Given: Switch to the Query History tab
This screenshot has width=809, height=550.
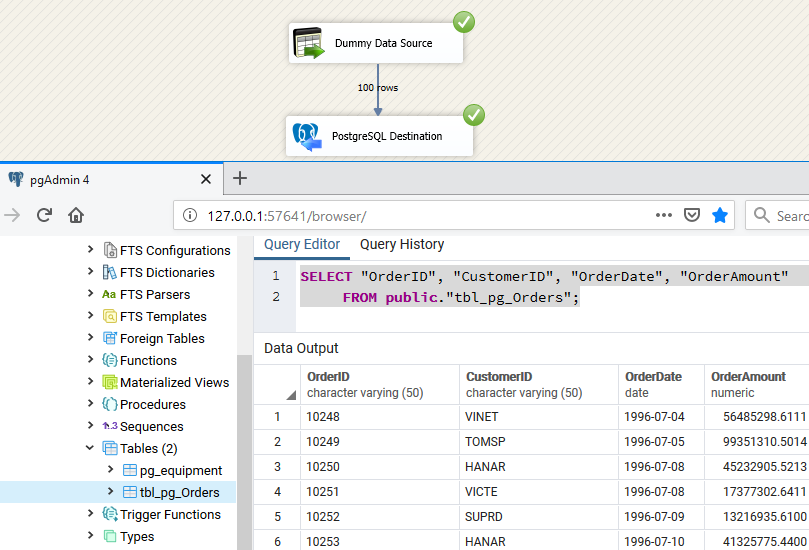Looking at the screenshot, I should tap(402, 244).
